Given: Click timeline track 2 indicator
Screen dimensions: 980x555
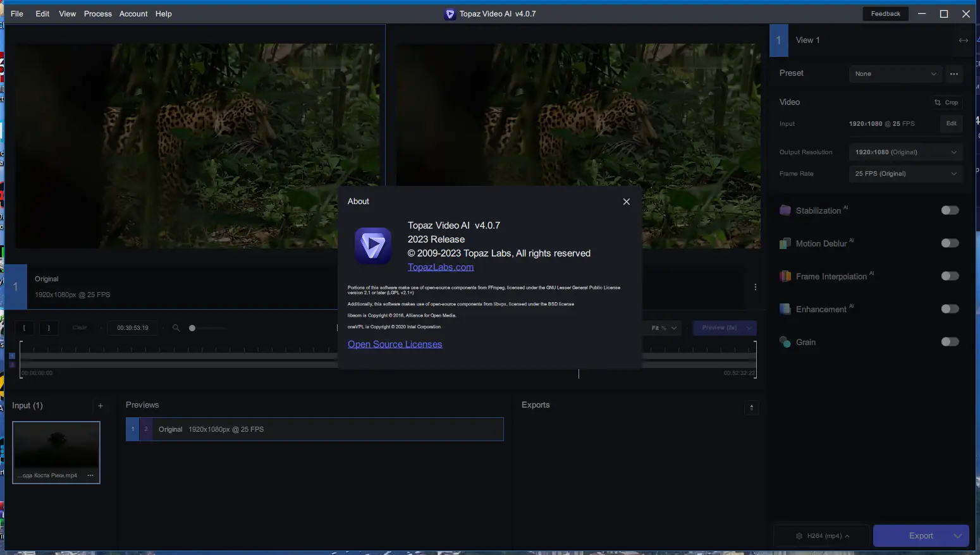Looking at the screenshot, I should 12,365.
